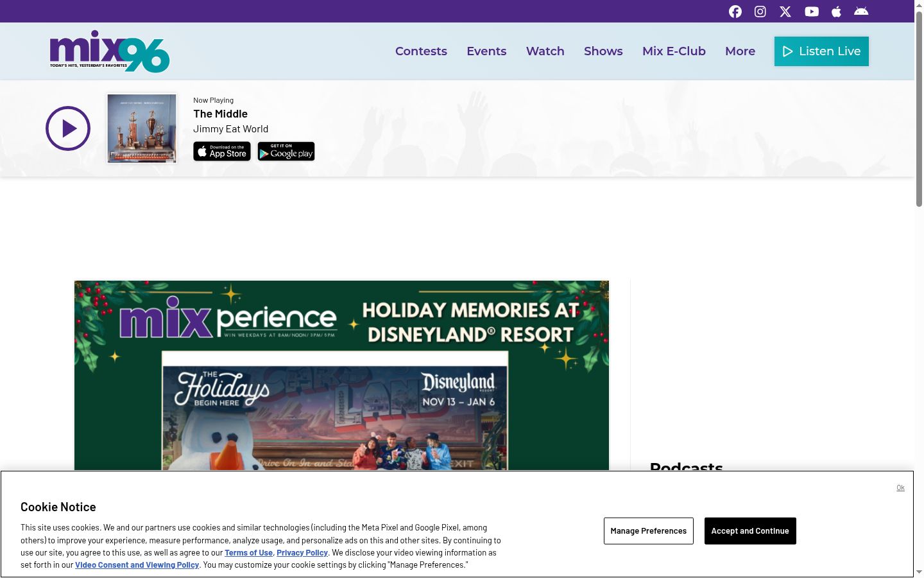Click the artist name Jimmy Eat World

point(231,129)
